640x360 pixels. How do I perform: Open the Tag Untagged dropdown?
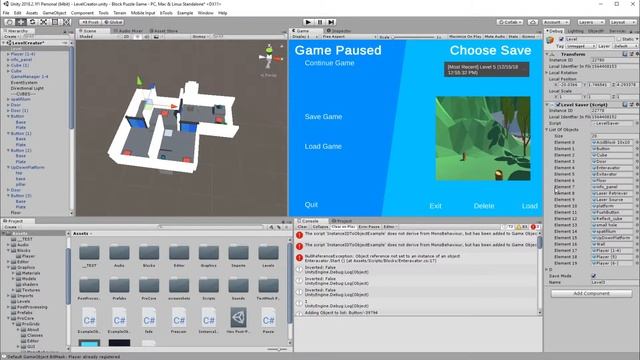(x=581, y=46)
